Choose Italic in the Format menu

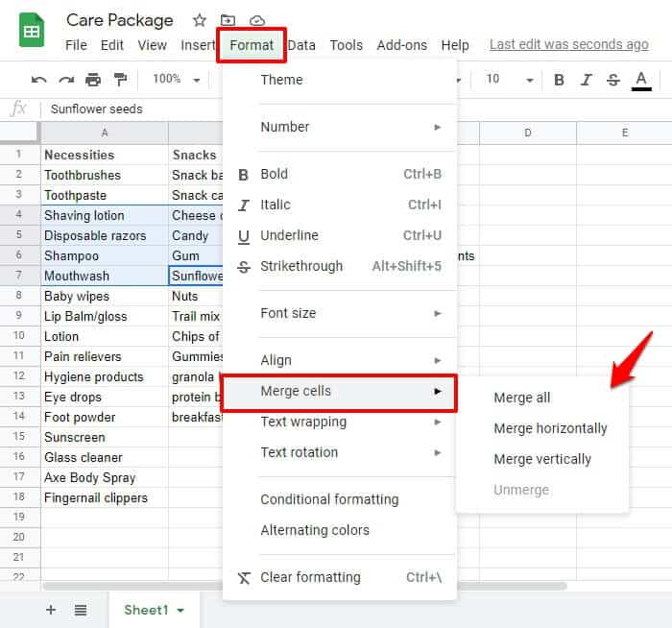[x=340, y=205]
